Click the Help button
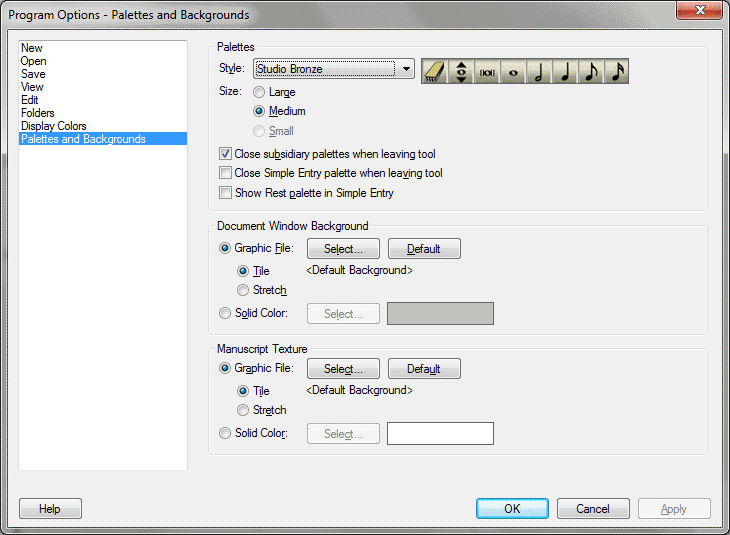 tap(50, 508)
